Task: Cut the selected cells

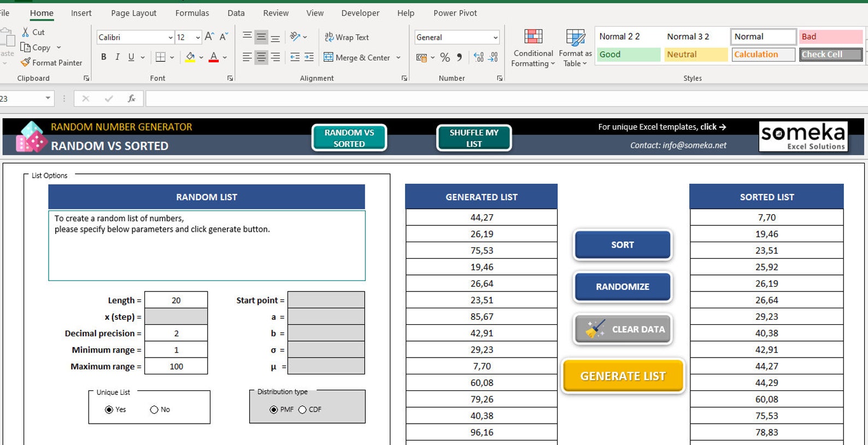Action: pyautogui.click(x=33, y=32)
